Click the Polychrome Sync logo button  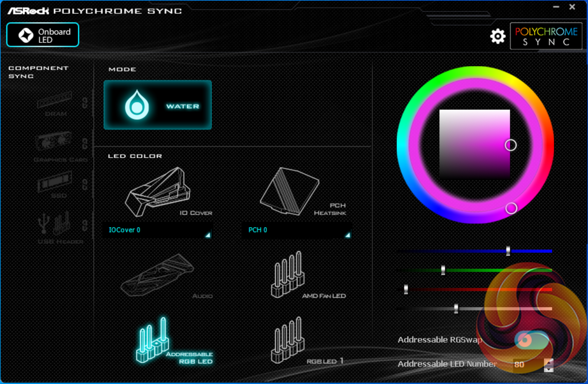pyautogui.click(x=546, y=36)
